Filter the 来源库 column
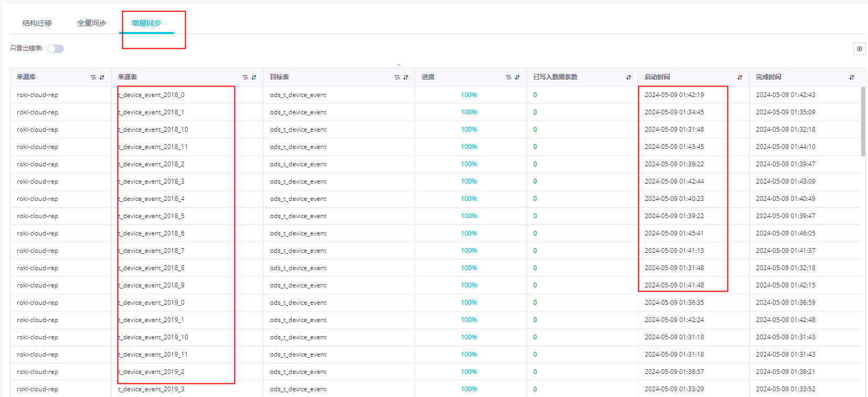 93,77
